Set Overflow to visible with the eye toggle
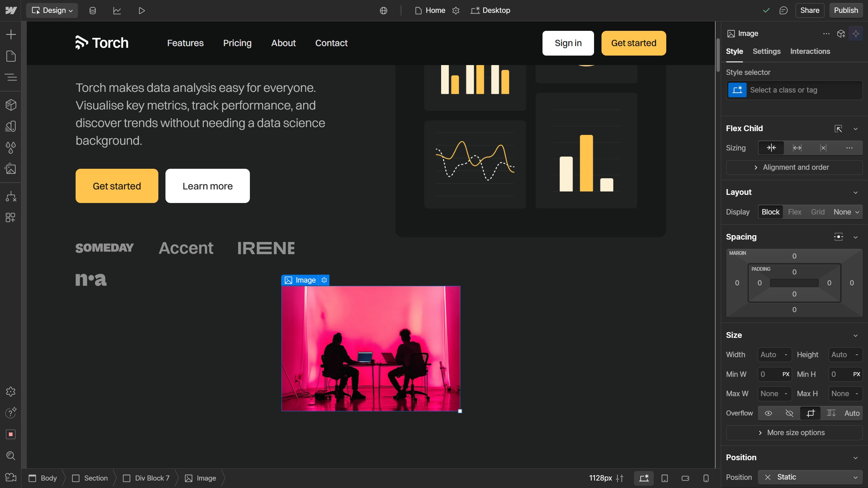This screenshot has height=488, width=868. [768, 413]
